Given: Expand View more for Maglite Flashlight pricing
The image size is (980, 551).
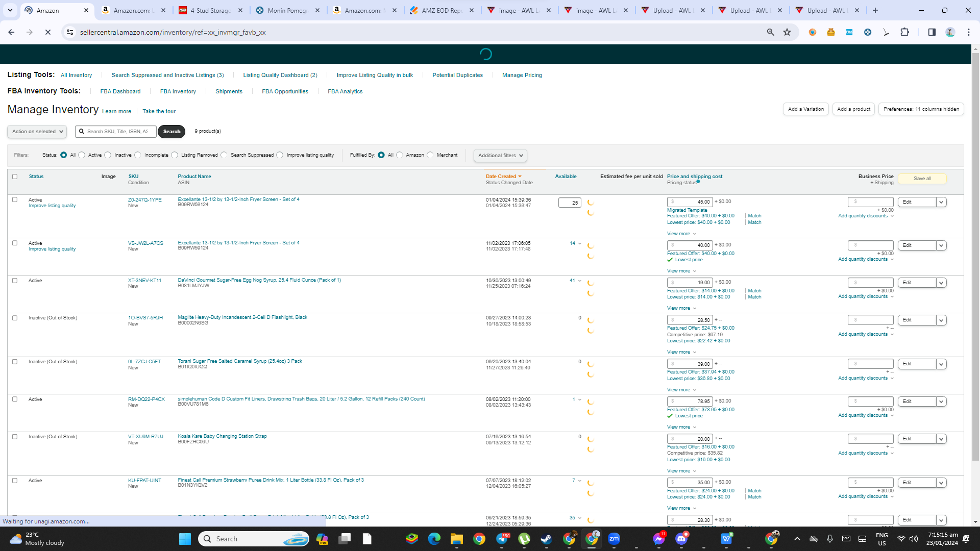Looking at the screenshot, I should pos(681,352).
